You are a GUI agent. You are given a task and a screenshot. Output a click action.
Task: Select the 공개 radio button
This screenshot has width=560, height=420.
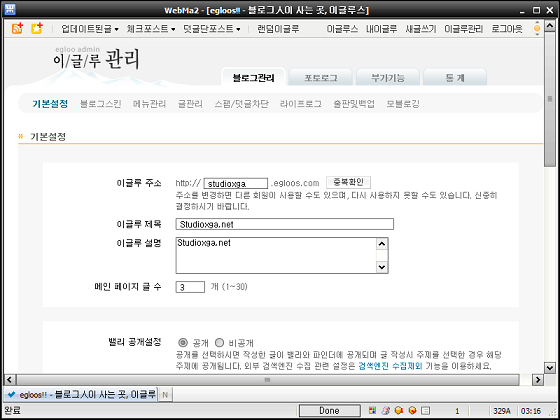pos(183,343)
